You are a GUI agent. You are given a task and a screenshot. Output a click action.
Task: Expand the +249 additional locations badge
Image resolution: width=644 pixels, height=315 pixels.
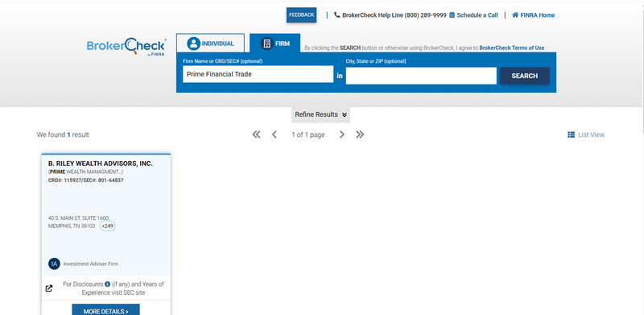[x=108, y=226]
